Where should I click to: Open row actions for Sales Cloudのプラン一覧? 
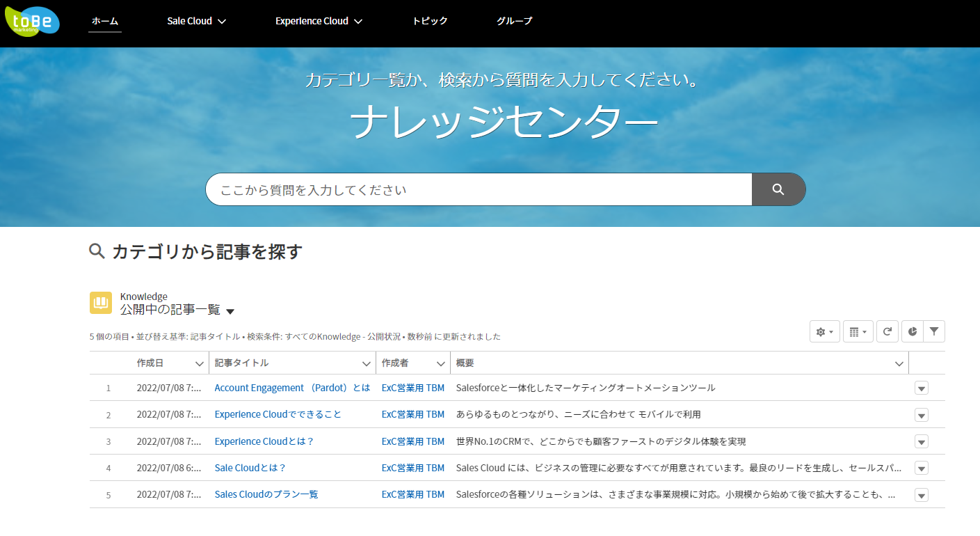(x=922, y=496)
